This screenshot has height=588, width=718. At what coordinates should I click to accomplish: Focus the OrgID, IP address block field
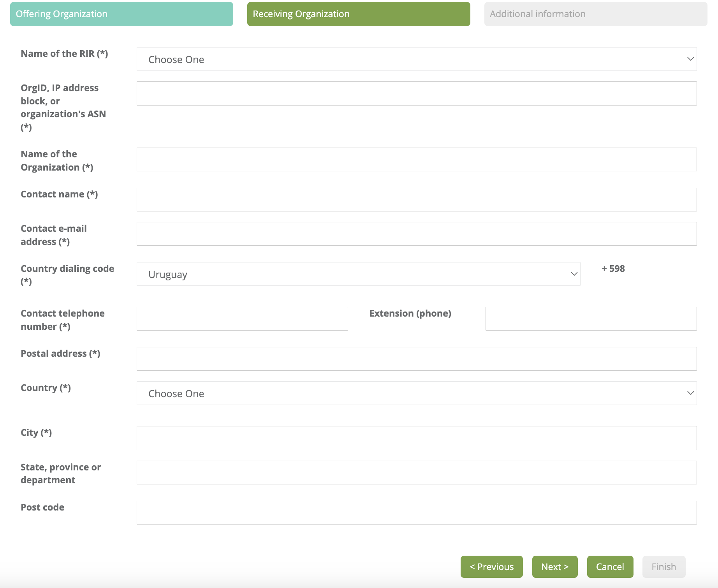[x=416, y=93]
